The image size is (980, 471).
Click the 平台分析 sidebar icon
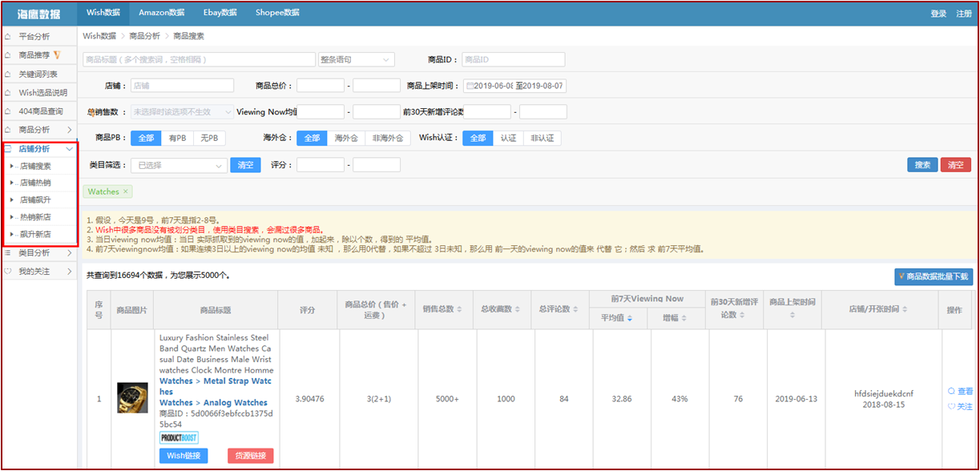pyautogui.click(x=8, y=37)
